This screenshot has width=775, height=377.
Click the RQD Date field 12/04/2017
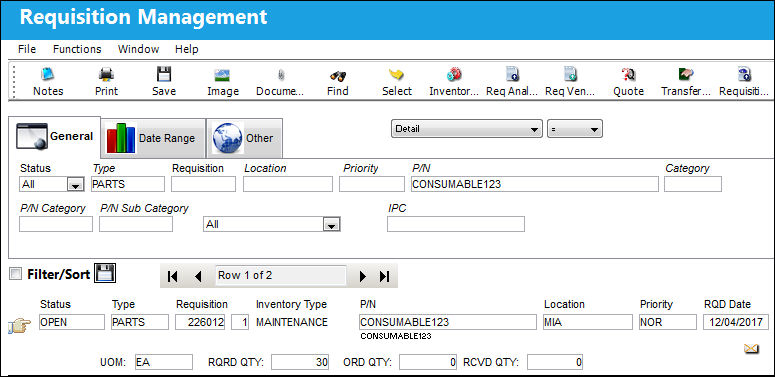click(736, 322)
